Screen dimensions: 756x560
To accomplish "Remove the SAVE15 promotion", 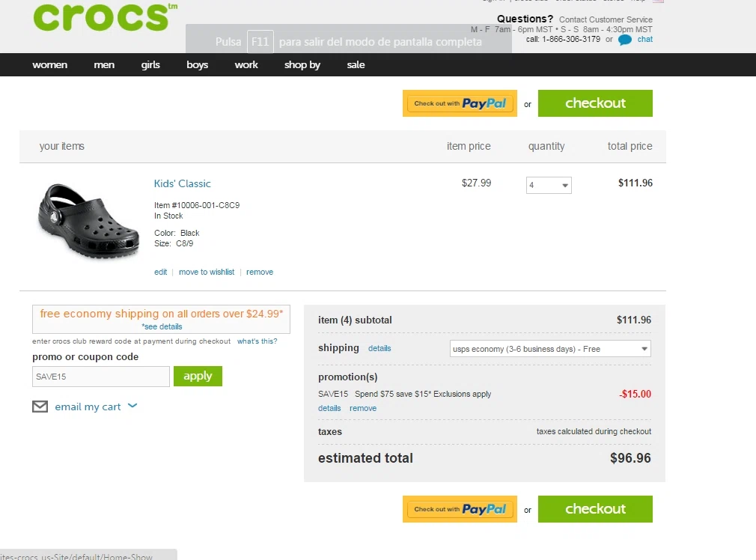I will click(363, 408).
